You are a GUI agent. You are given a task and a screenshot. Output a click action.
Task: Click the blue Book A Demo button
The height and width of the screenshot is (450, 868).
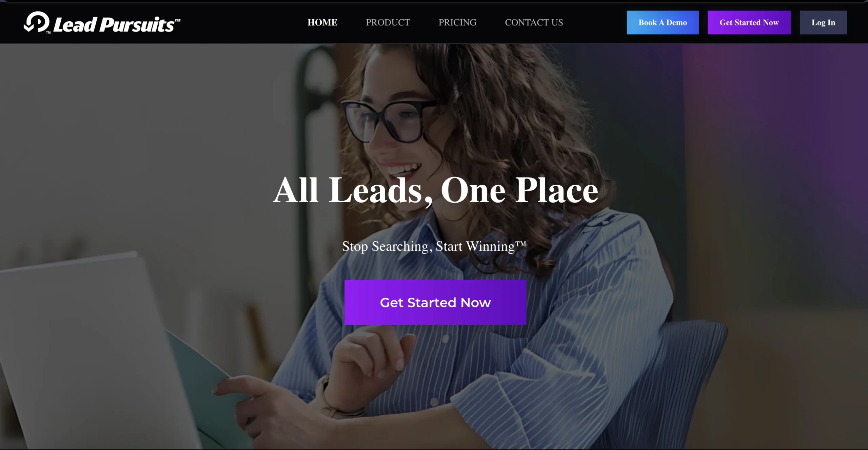point(663,22)
